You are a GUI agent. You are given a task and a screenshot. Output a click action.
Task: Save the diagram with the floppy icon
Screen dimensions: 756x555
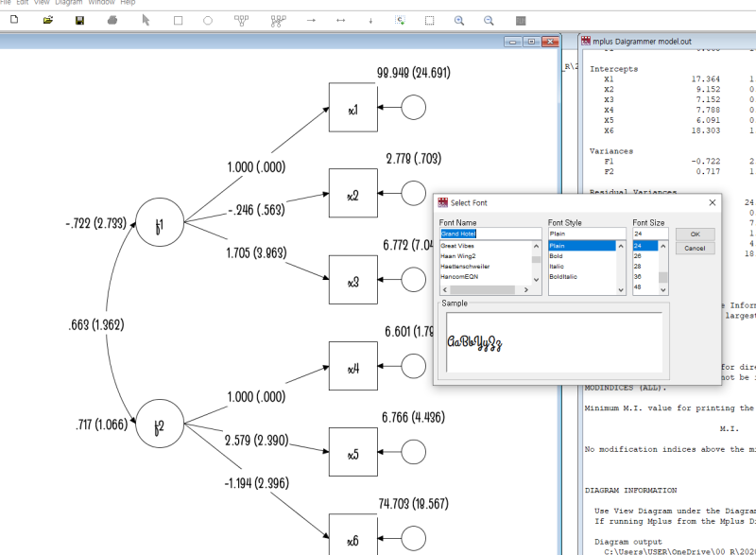[x=79, y=20]
